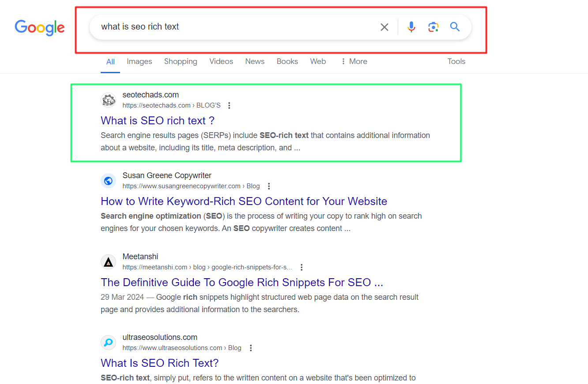Open Google Lens image search icon
The width and height of the screenshot is (588, 384).
433,27
